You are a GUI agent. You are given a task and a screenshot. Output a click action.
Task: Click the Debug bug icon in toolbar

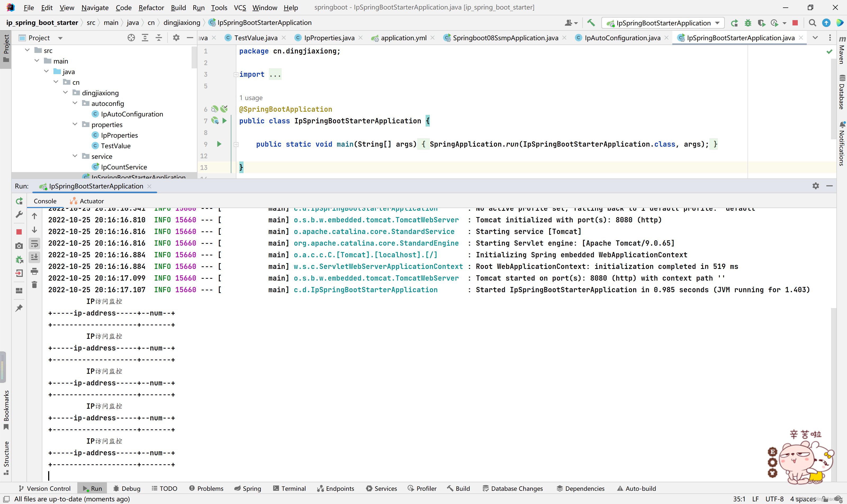click(x=748, y=23)
